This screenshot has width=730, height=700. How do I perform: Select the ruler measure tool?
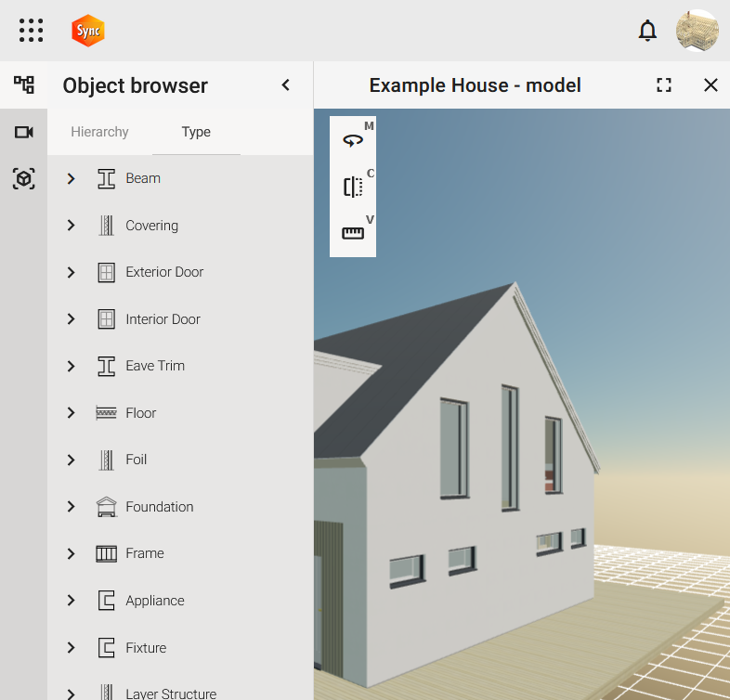(x=353, y=233)
